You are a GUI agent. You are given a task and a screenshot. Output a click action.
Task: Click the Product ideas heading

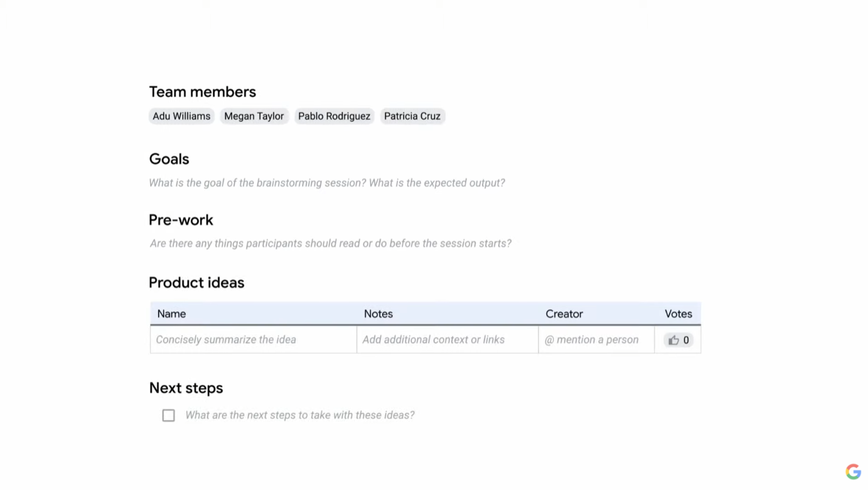[196, 283]
